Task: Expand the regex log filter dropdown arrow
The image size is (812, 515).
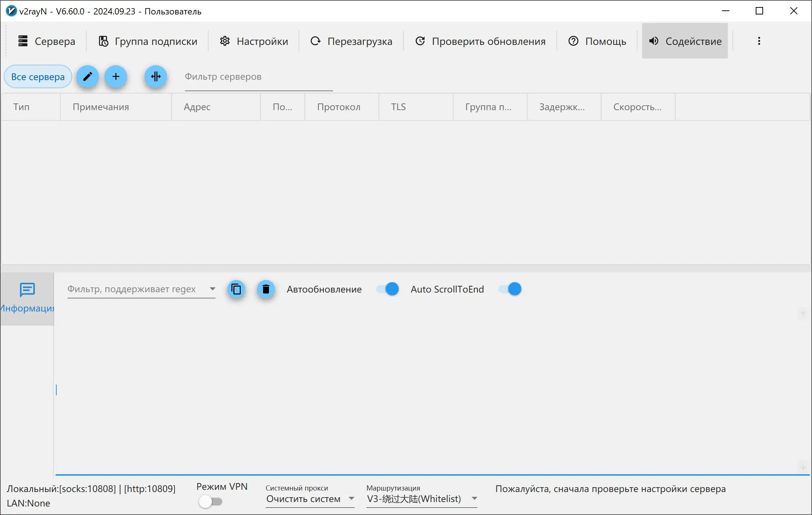Action: [212, 289]
